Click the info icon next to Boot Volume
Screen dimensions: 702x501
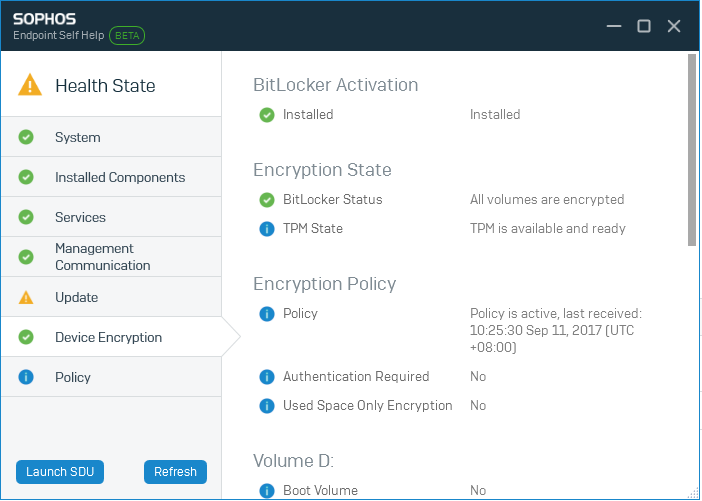pos(267,491)
